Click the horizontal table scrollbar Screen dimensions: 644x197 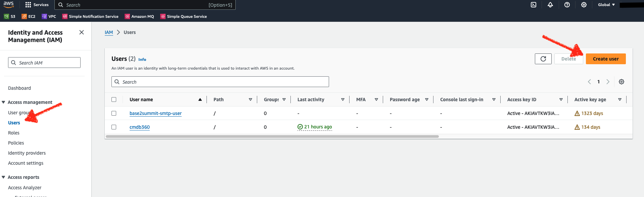(x=272, y=136)
